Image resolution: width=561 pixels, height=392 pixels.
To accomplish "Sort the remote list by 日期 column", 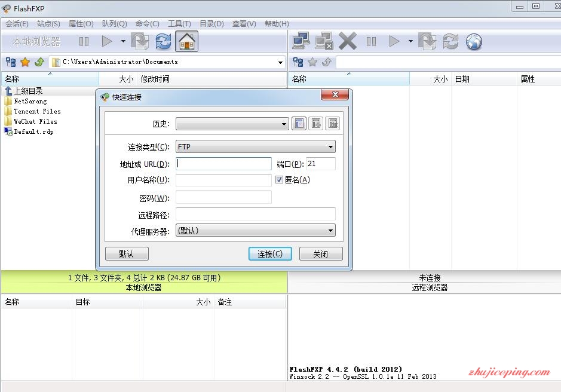I will (484, 79).
